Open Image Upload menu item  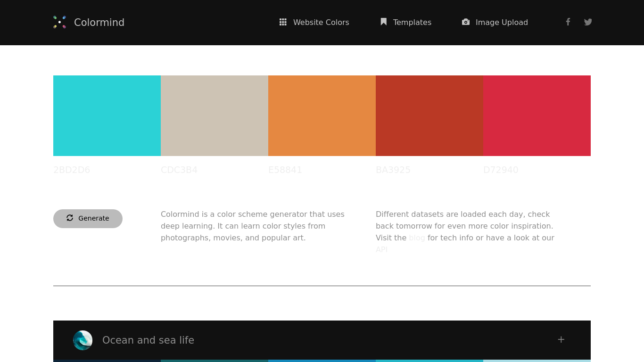point(502,22)
